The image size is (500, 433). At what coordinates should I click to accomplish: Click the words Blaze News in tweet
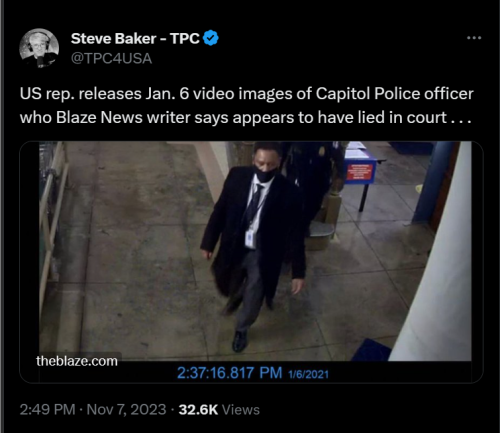tap(99, 117)
